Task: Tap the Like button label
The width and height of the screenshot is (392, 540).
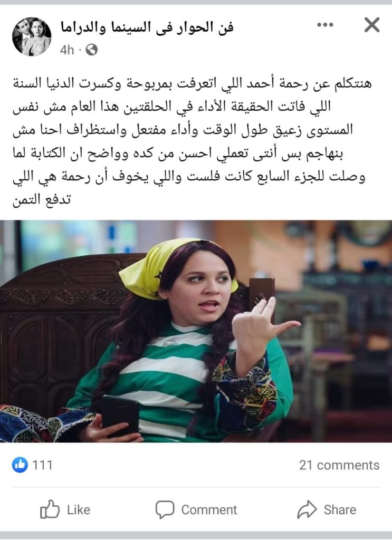Action: click(x=79, y=510)
